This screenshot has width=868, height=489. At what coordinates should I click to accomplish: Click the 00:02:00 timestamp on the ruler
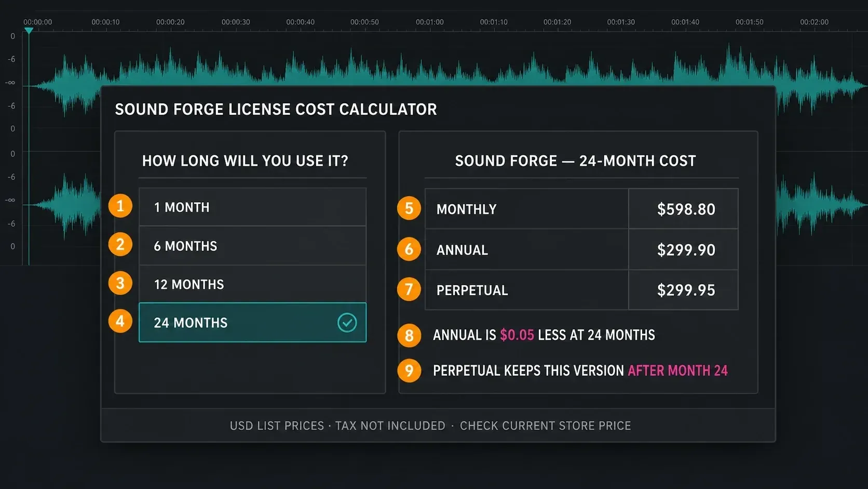pyautogui.click(x=814, y=22)
